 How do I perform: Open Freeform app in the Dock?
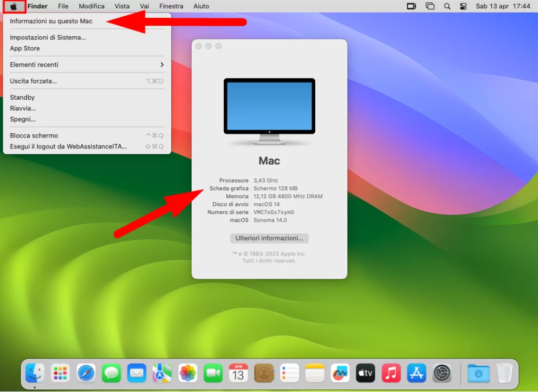pyautogui.click(x=340, y=373)
